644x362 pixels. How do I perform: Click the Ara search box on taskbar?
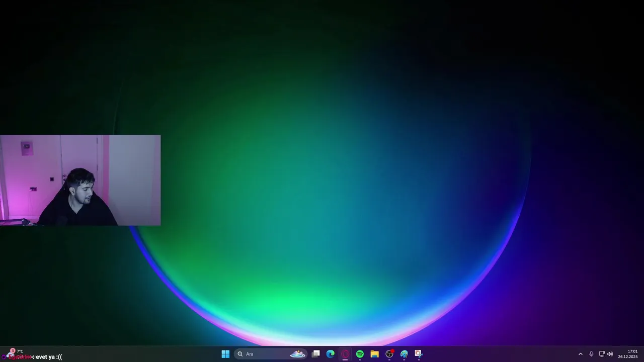coord(271,354)
